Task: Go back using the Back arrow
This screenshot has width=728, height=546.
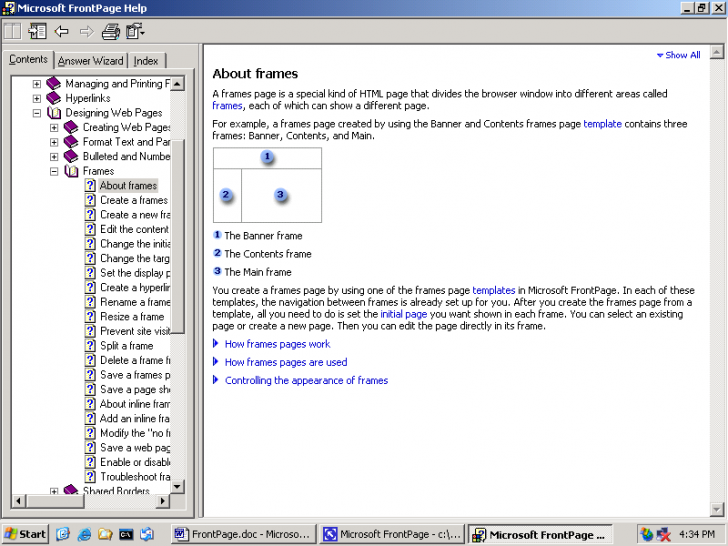Action: [62, 31]
